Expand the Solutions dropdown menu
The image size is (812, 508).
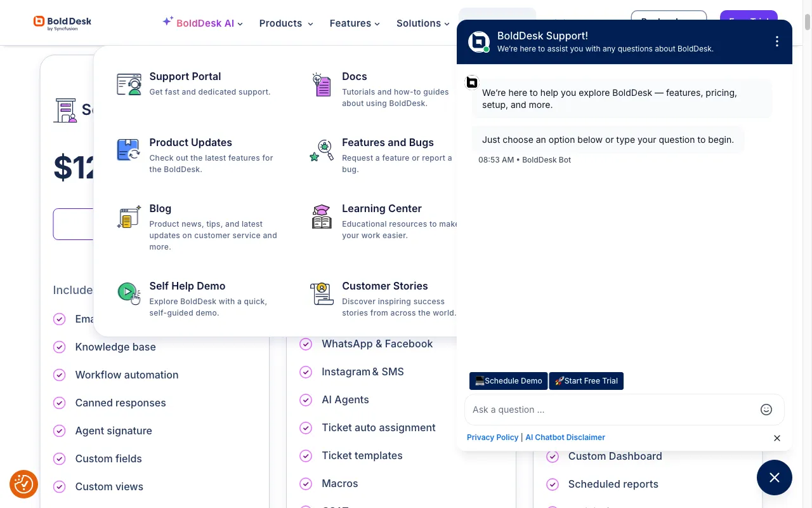pyautogui.click(x=422, y=23)
